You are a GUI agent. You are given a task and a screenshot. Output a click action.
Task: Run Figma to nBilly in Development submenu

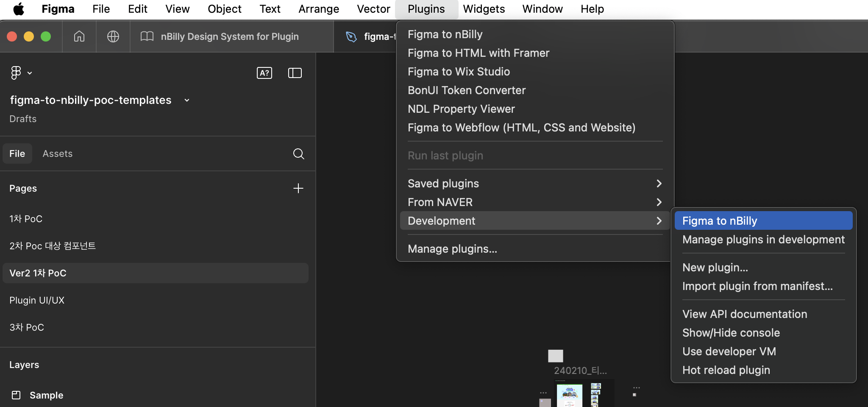[763, 221]
